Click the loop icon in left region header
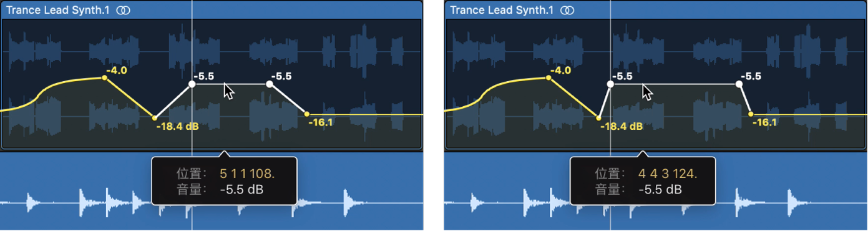 124,10
